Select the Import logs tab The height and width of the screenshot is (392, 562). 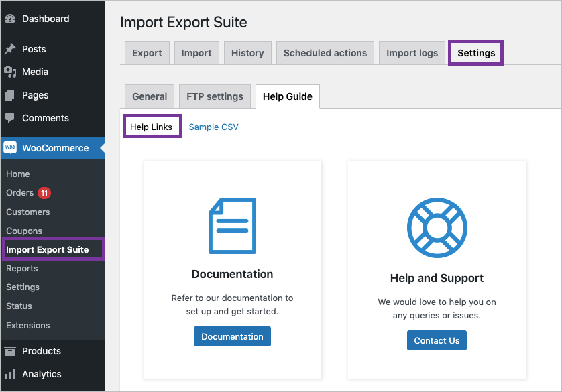click(x=412, y=53)
